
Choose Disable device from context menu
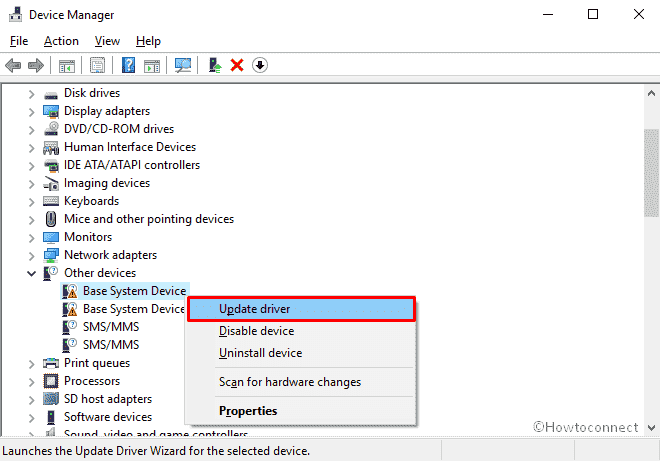256,331
